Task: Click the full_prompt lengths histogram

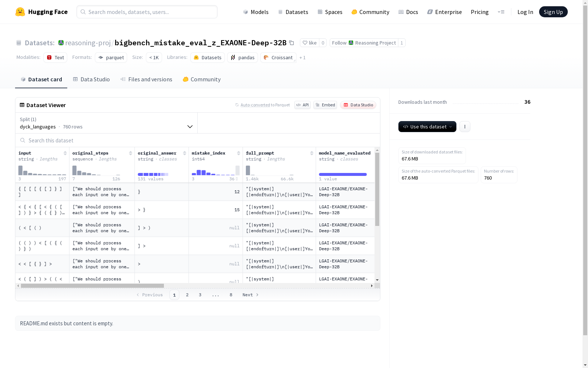Action: click(x=270, y=171)
